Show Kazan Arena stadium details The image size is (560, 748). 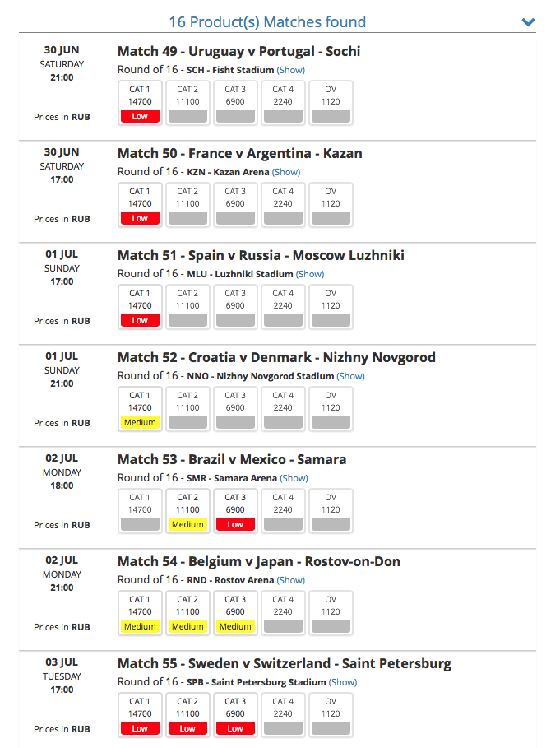click(286, 172)
